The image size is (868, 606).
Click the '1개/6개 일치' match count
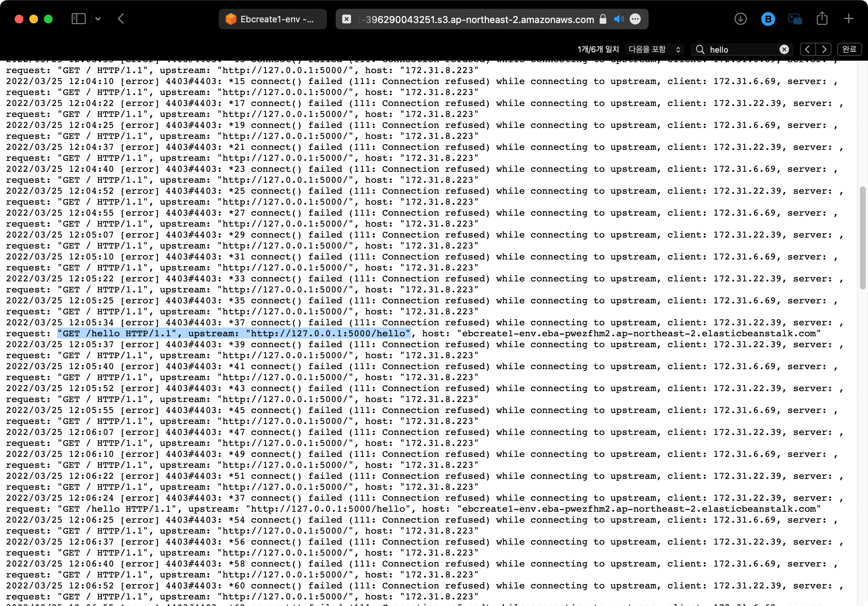coord(598,49)
